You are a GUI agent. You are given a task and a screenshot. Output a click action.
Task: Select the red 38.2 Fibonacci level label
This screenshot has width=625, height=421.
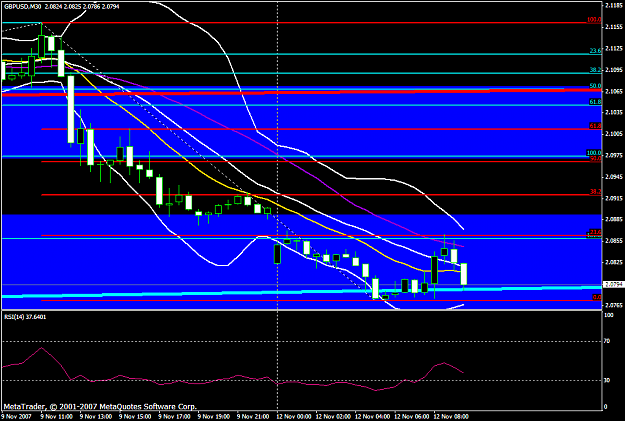click(596, 192)
